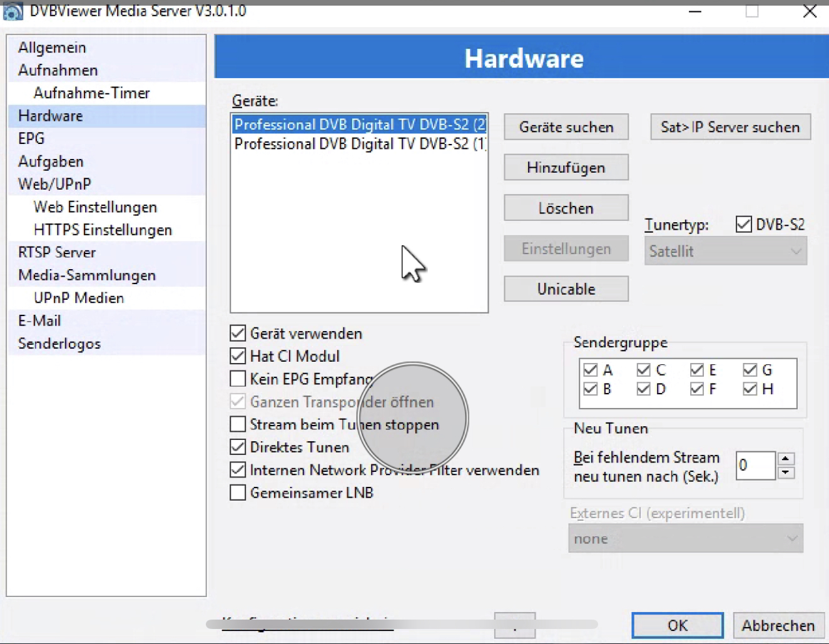Image resolution: width=829 pixels, height=644 pixels.
Task: Increase the retune seconds with up arrow
Action: click(786, 459)
